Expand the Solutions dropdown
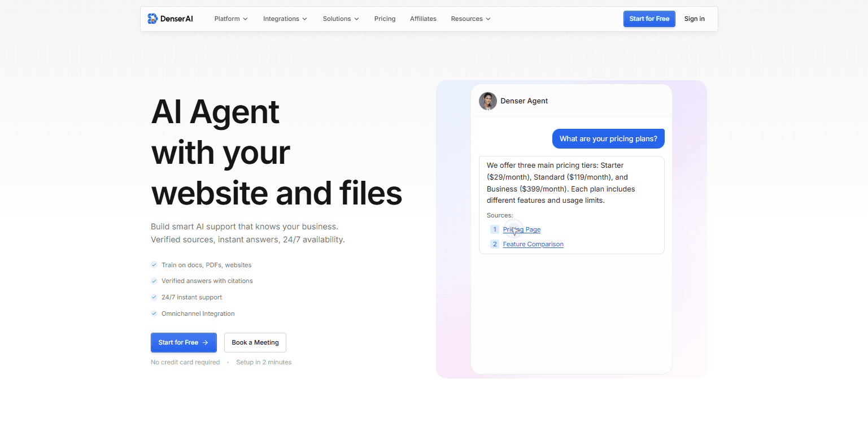This screenshot has height=422, width=868. tap(340, 19)
